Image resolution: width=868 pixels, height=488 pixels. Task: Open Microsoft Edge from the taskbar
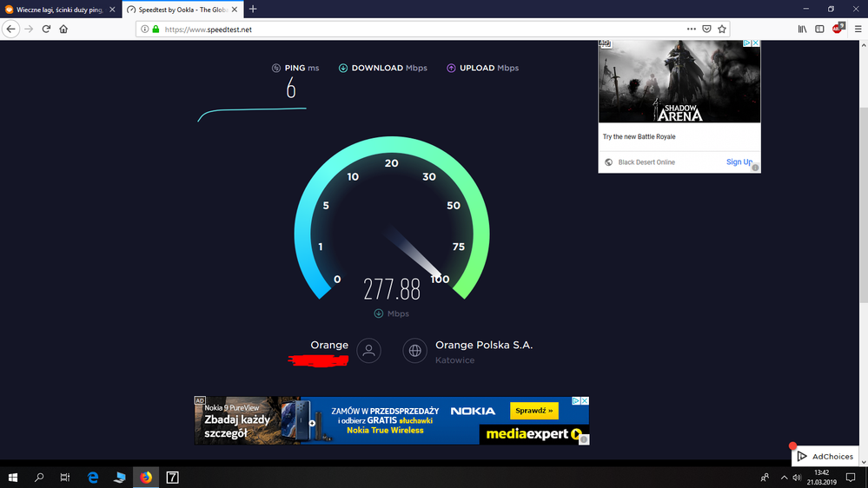(93, 478)
